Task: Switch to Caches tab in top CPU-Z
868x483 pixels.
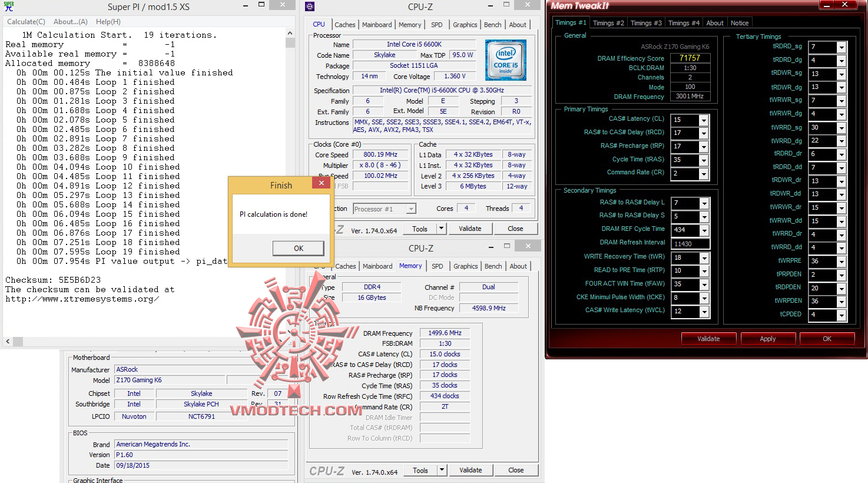Action: pos(345,25)
